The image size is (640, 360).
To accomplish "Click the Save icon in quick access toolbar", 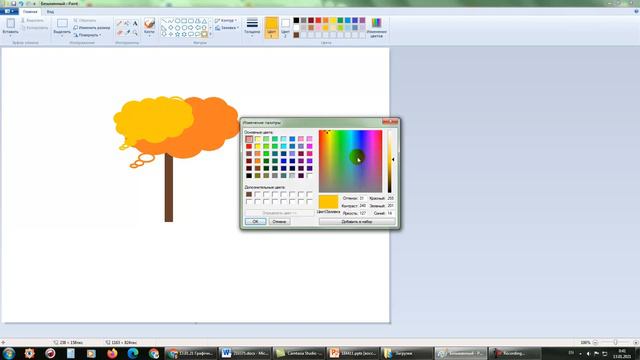I will pyautogui.click(x=13, y=3).
